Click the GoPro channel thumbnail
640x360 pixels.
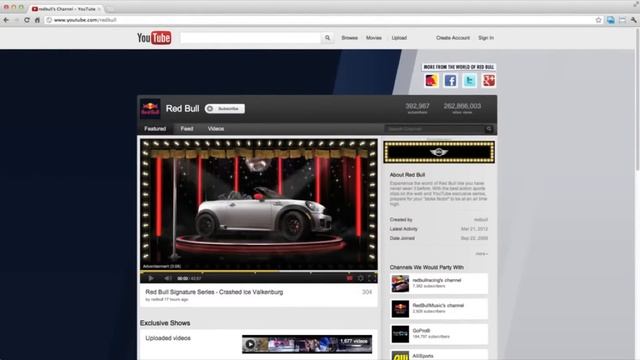(x=400, y=334)
